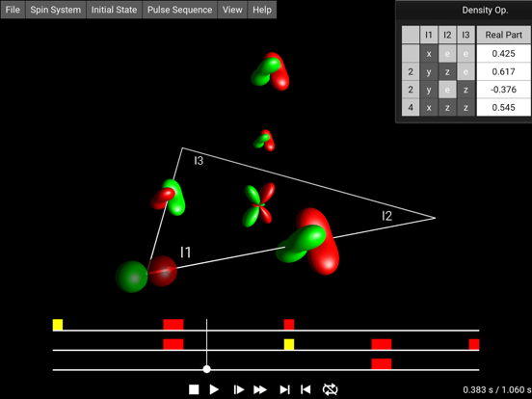
Task: Click the I2 spin label in the 3D view
Action: point(386,216)
